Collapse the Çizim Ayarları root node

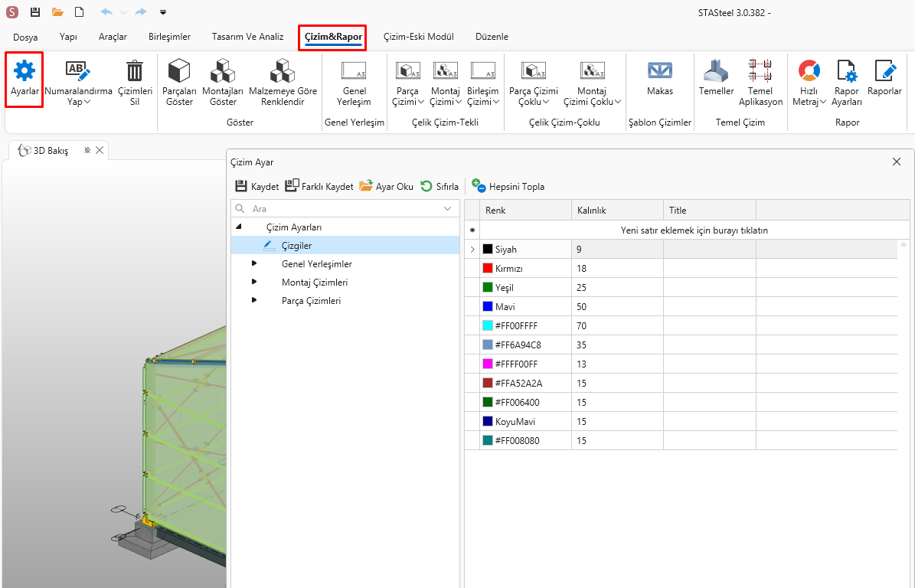point(238,227)
